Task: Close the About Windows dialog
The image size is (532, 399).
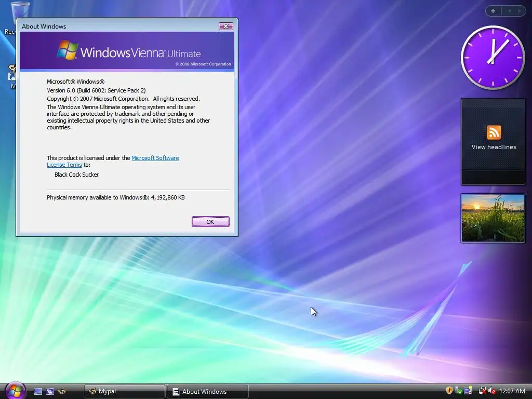Action: pos(225,26)
